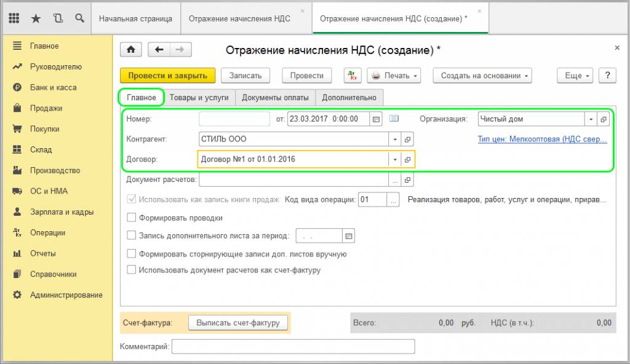This screenshot has height=364, width=630.
Task: Toggle Использовать как запись книги продаж
Action: 132,199
